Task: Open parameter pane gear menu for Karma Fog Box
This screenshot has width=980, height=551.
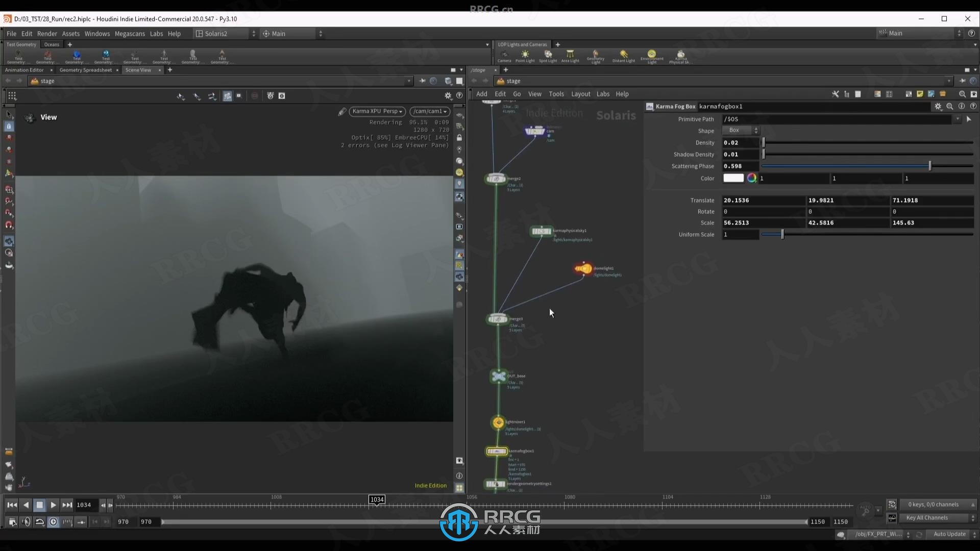Action: point(938,107)
